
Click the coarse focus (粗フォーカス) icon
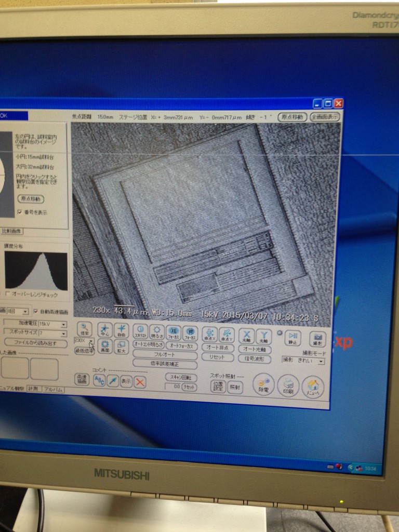(x=174, y=333)
